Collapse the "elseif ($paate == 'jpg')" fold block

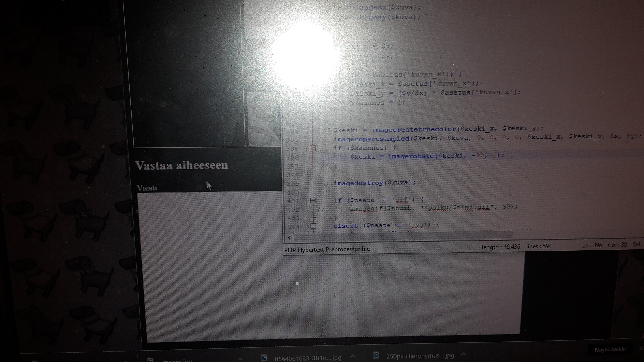313,226
